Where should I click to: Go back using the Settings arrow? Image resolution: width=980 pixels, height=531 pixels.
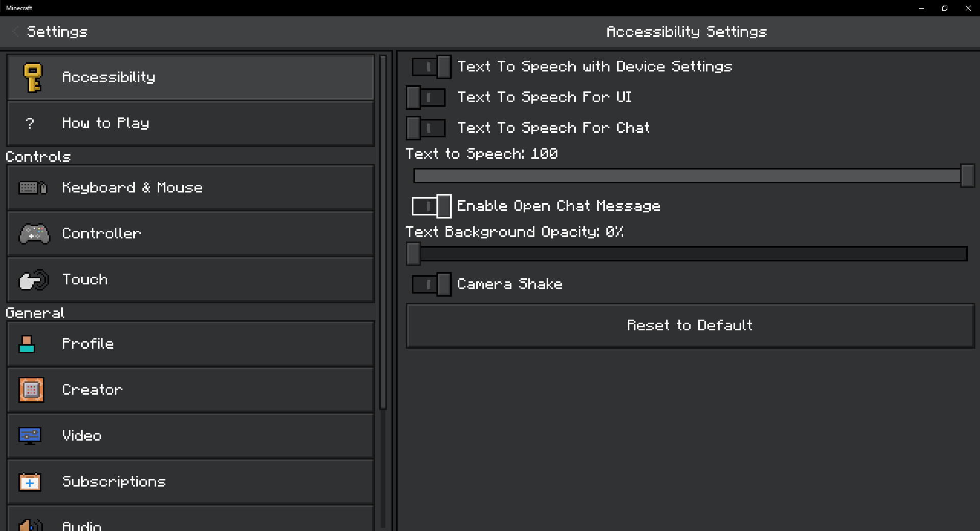15,32
